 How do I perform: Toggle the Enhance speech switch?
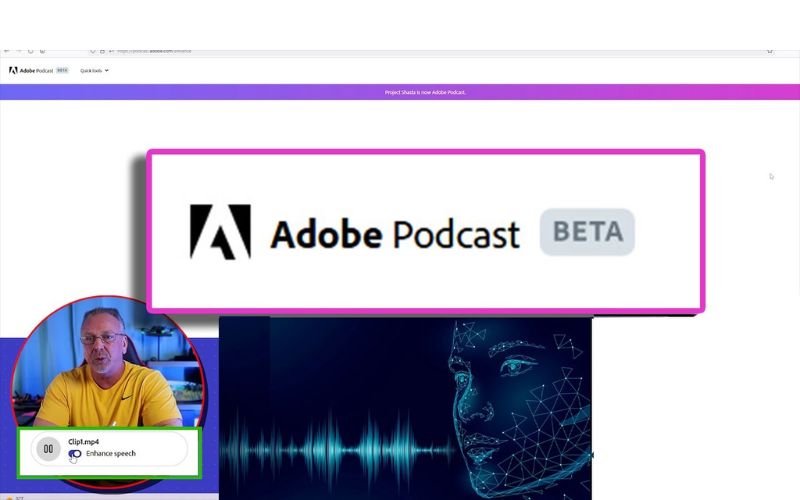pyautogui.click(x=75, y=453)
